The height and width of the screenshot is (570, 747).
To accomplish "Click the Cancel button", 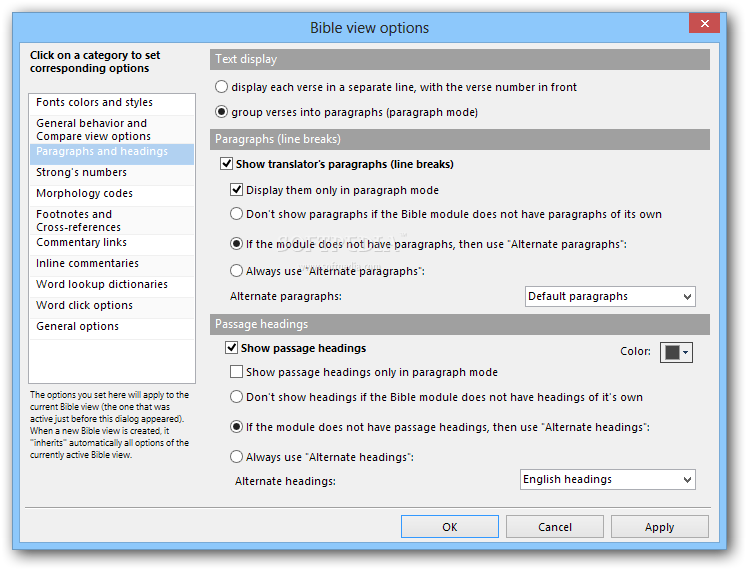I will [555, 527].
